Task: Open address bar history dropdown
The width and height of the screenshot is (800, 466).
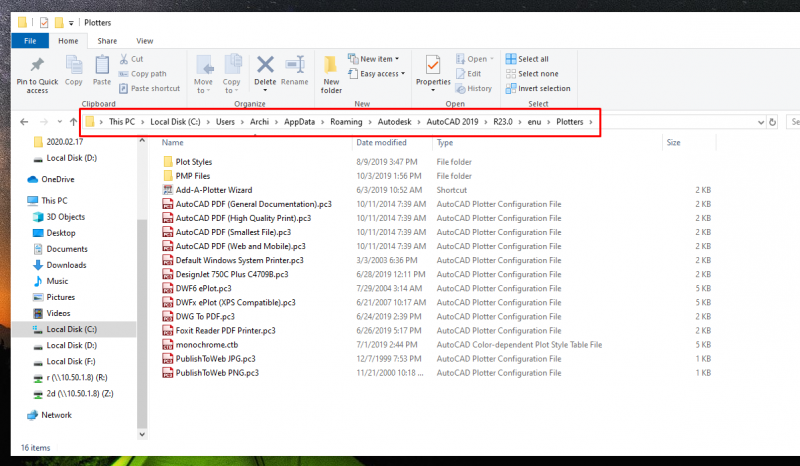Action: 761,122
